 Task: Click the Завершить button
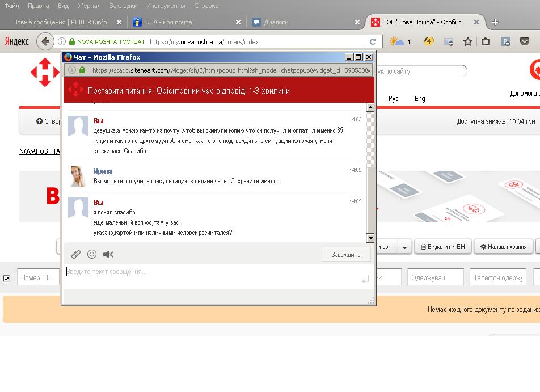345,255
